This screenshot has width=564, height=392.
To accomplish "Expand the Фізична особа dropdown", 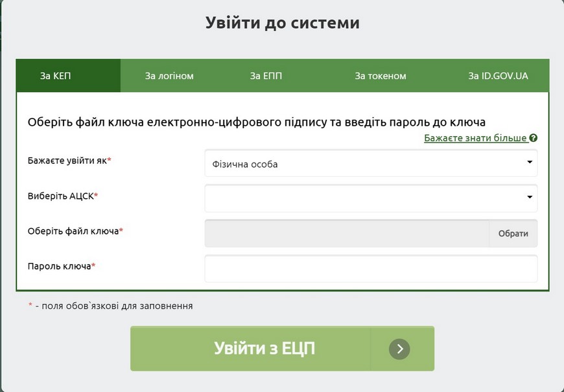I will 371,163.
